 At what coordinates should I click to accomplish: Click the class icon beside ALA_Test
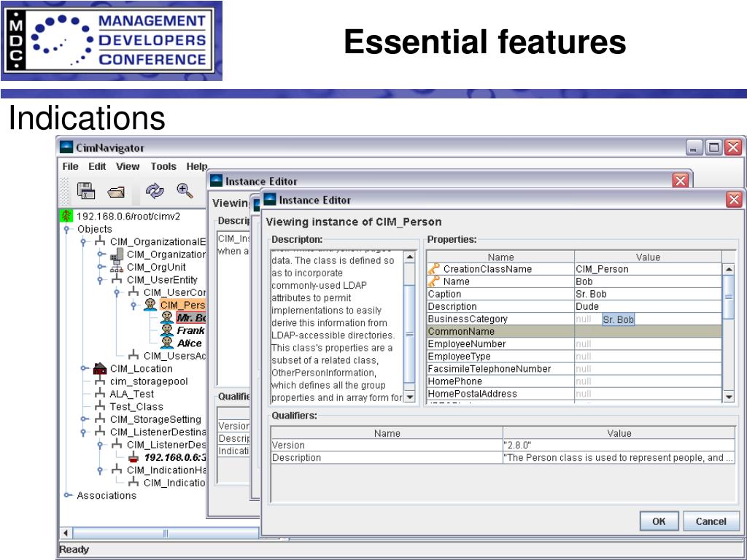(x=99, y=394)
